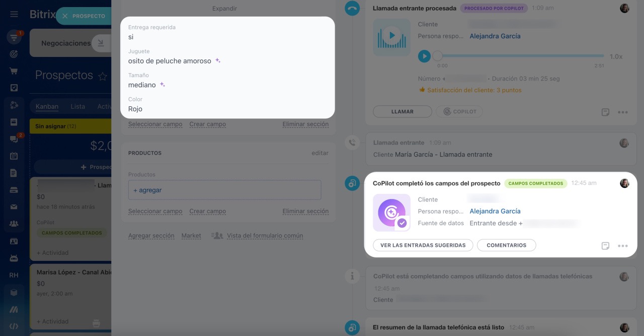
Task: Change the 1.0x playback speed
Action: tap(616, 56)
